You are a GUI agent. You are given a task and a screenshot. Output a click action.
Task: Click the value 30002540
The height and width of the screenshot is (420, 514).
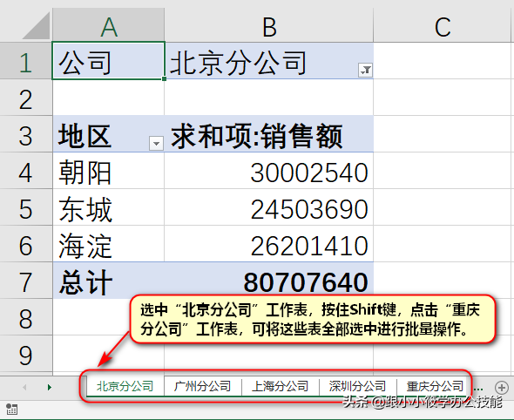[x=309, y=173]
